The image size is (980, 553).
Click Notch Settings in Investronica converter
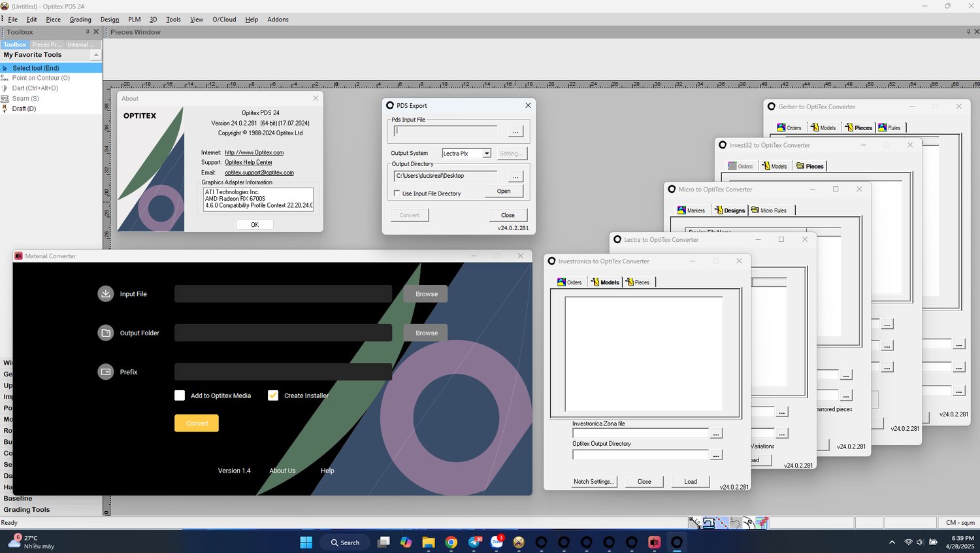[594, 481]
